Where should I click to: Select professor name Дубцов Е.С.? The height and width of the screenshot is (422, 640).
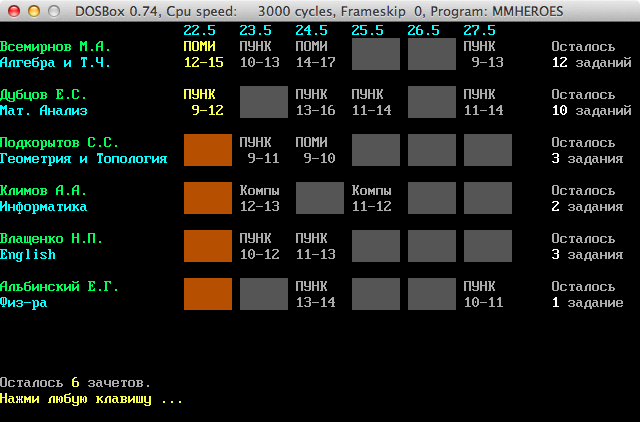(x=43, y=95)
